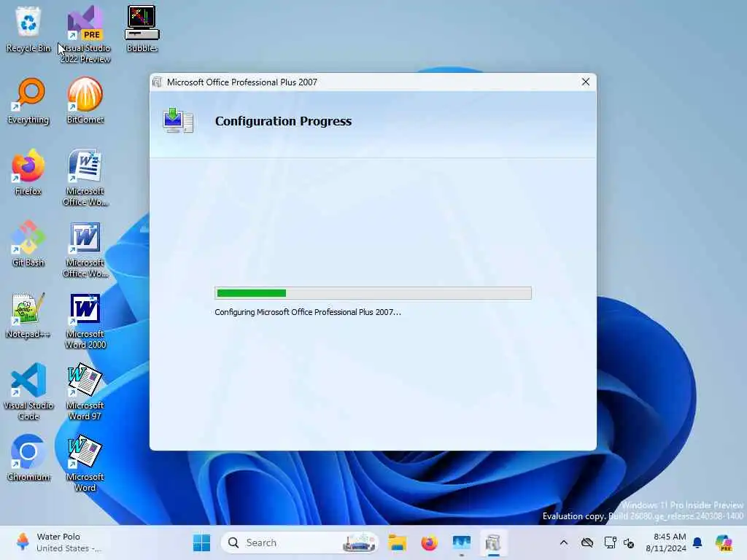Open the network display tray icon

[610, 542]
